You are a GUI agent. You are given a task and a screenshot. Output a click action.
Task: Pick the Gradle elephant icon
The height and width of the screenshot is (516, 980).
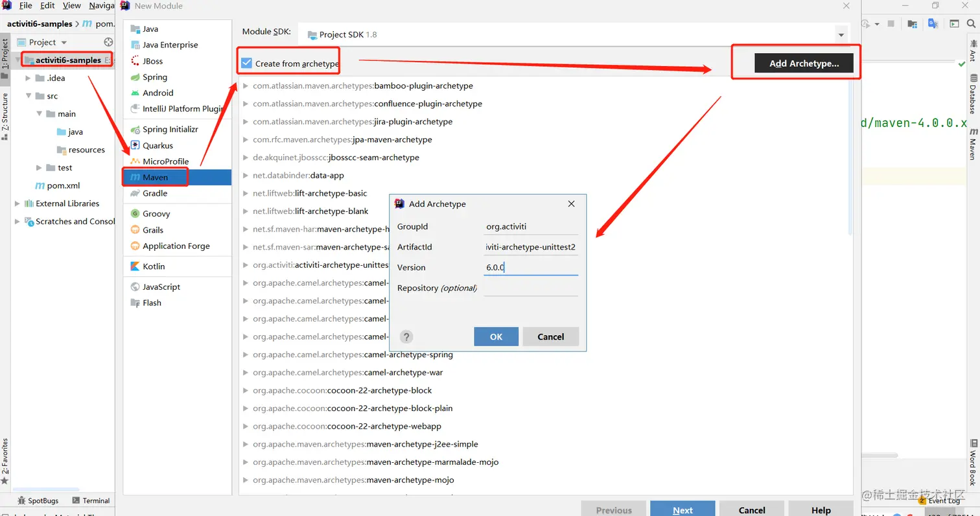(x=135, y=193)
